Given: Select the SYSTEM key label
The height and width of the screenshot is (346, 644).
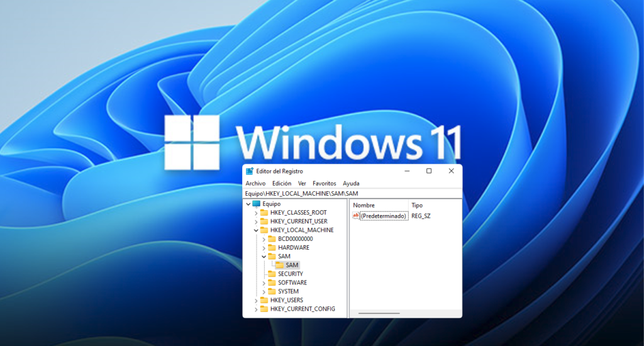Looking at the screenshot, I should pos(288,291).
